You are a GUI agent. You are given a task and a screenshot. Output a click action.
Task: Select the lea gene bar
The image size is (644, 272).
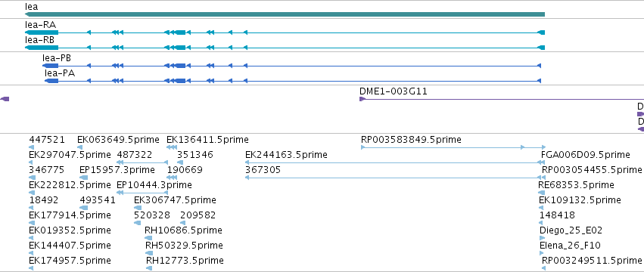(285, 14)
